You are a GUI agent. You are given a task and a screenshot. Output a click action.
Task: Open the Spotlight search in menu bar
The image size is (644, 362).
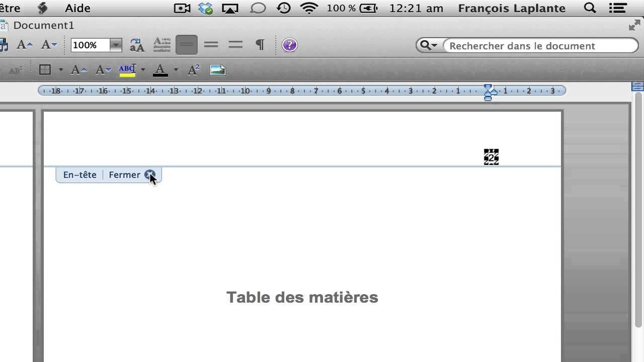click(590, 8)
